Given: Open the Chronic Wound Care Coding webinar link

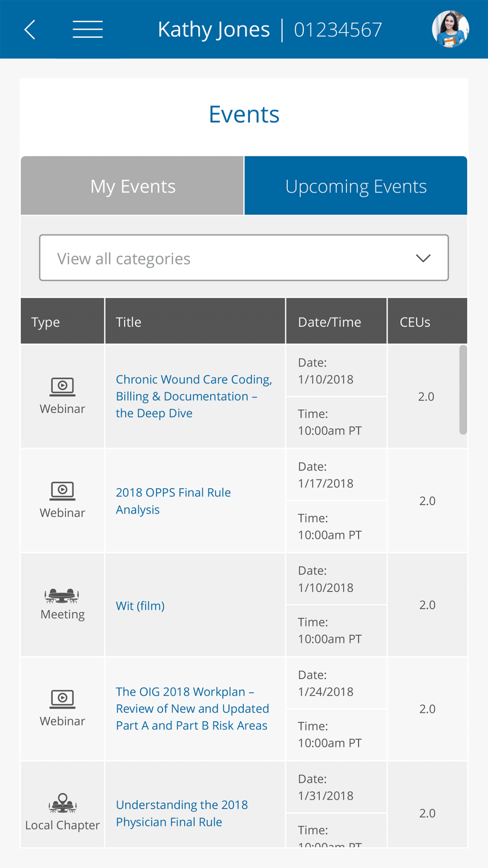Looking at the screenshot, I should [194, 396].
